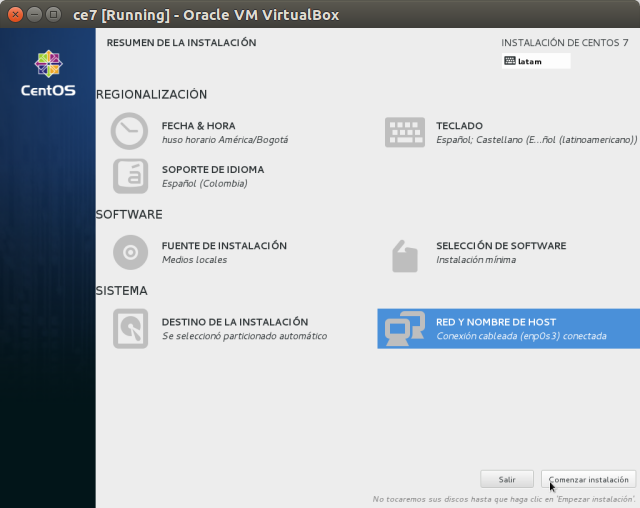This screenshot has height=508, width=640.
Task: Click the Teclado keyboard icon
Action: (404, 132)
